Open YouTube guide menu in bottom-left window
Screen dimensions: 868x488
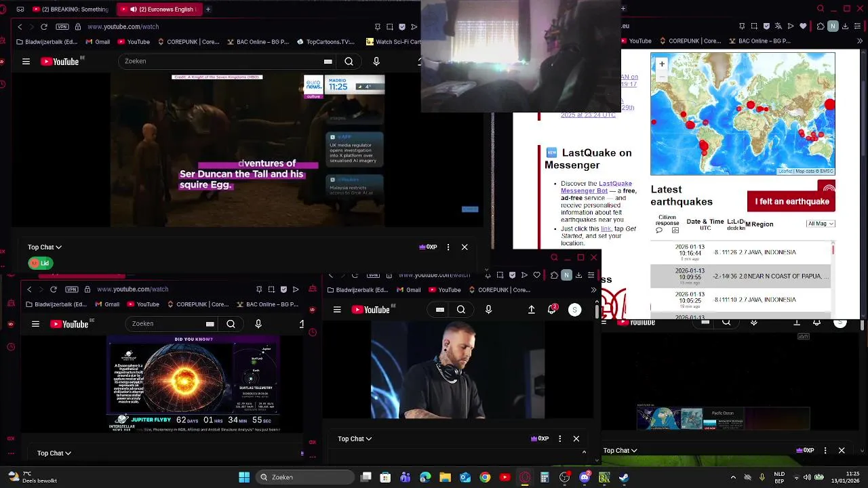tap(35, 324)
